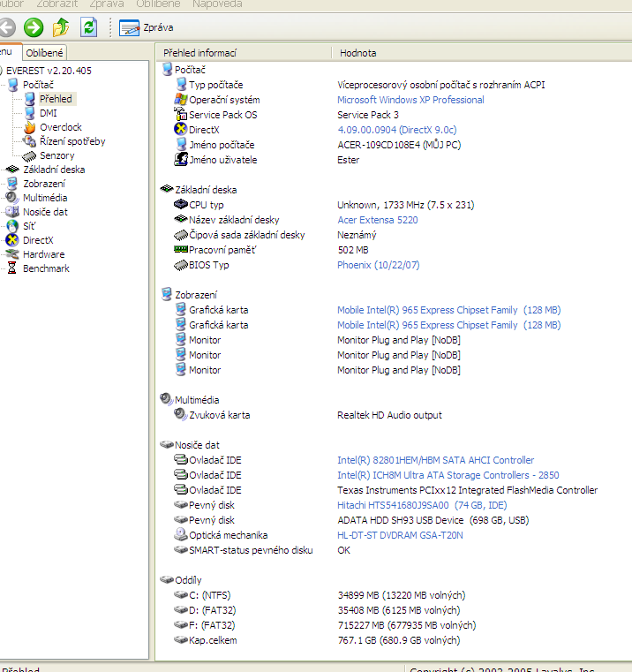The height and width of the screenshot is (672, 632).
Task: Click Hardware icon in the tree
Action: click(x=12, y=254)
